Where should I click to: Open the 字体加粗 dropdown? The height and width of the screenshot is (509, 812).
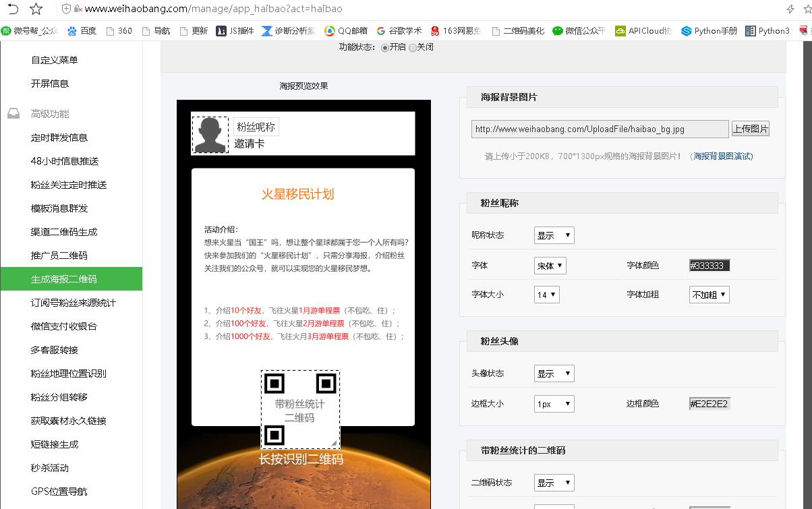tap(709, 295)
